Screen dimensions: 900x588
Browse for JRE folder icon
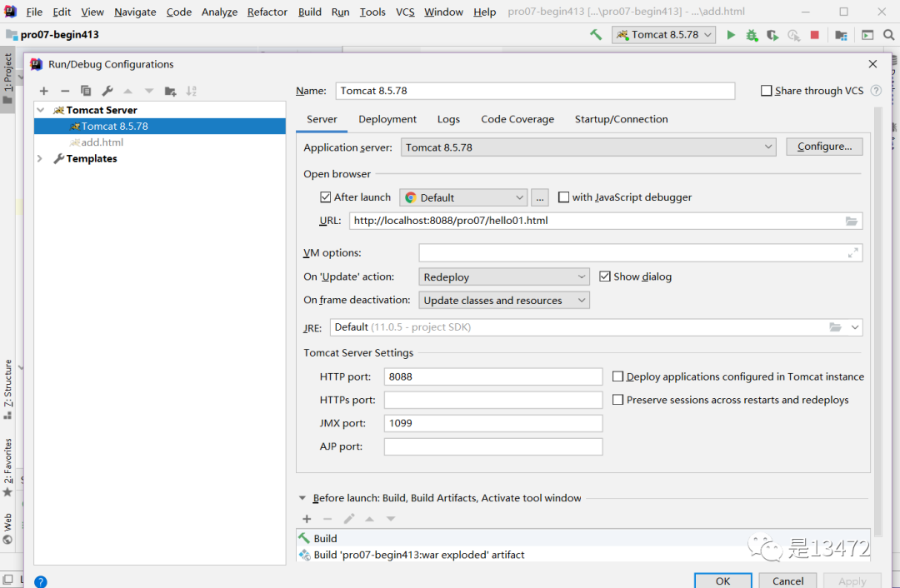tap(835, 327)
